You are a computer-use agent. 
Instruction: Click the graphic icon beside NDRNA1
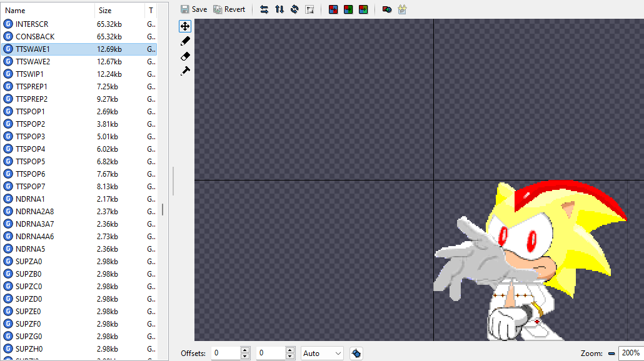point(8,199)
